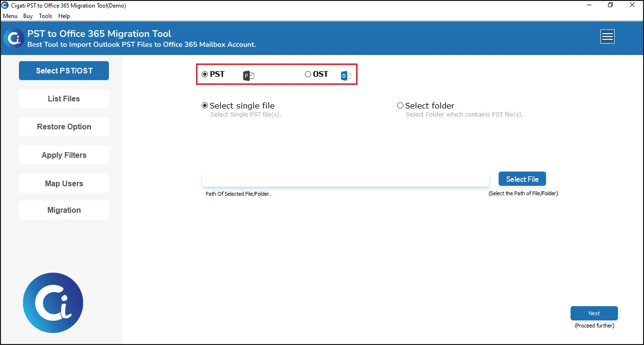Click the selected file path field
Viewport: 644px width, 345px height.
tap(345, 180)
